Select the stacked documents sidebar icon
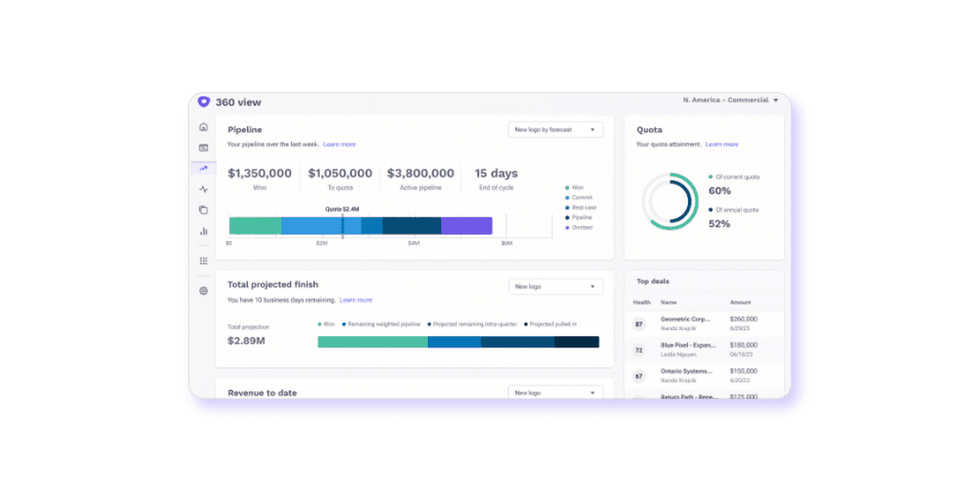980x490 pixels. (x=203, y=210)
